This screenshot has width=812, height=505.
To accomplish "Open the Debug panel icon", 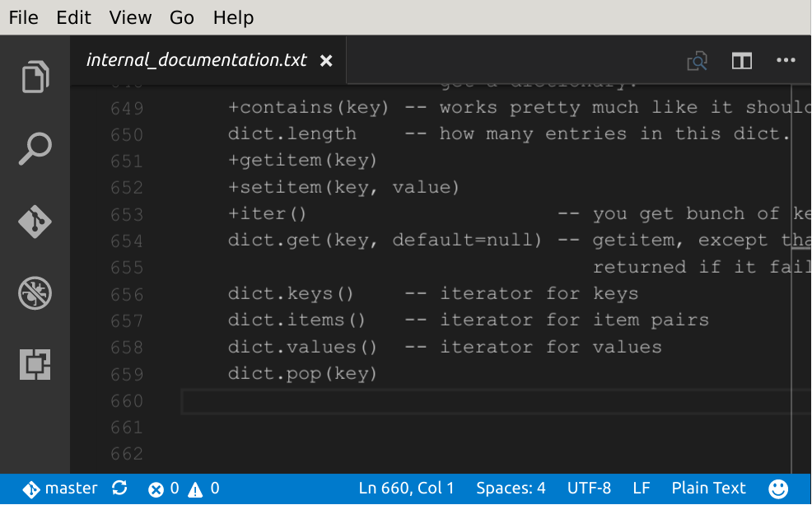I will point(35,292).
